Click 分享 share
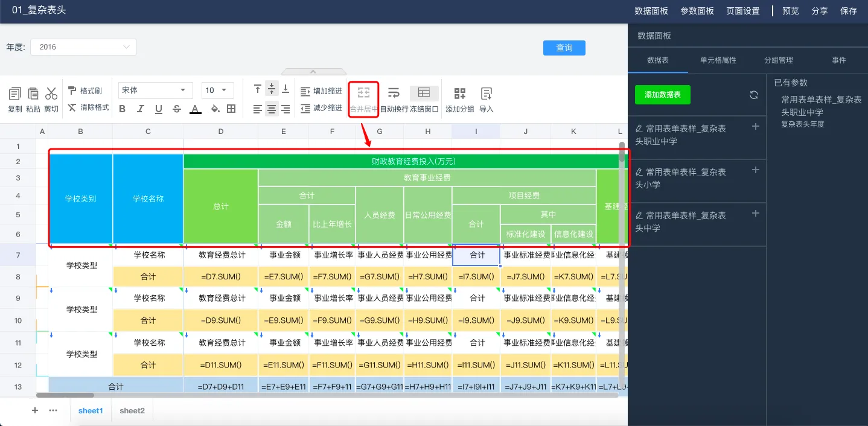 click(820, 11)
